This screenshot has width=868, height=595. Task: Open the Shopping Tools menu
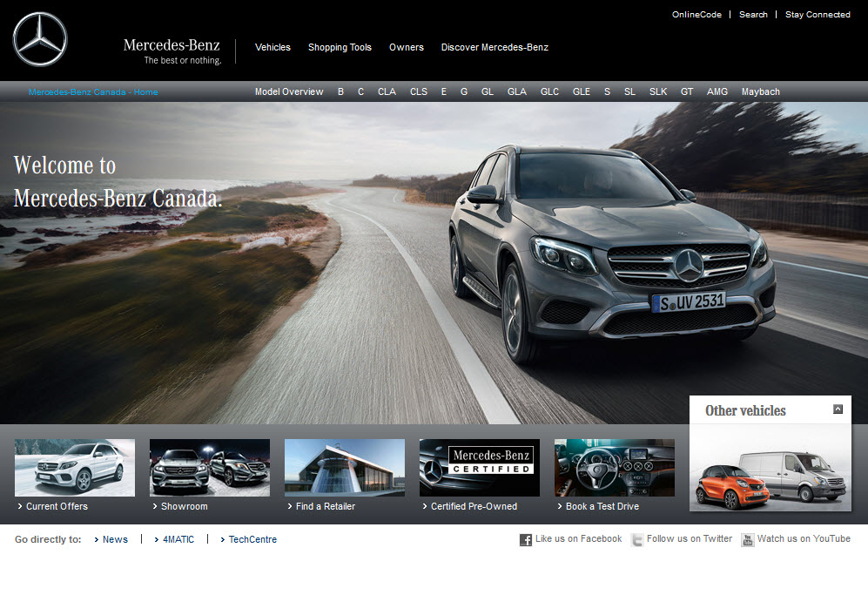pyautogui.click(x=340, y=47)
